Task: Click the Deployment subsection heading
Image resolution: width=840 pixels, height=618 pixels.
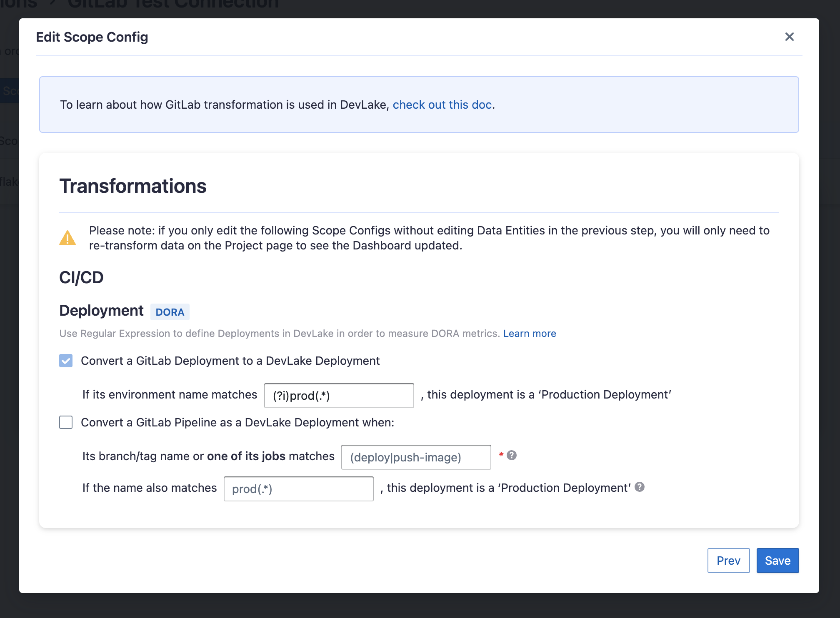Action: point(101,311)
